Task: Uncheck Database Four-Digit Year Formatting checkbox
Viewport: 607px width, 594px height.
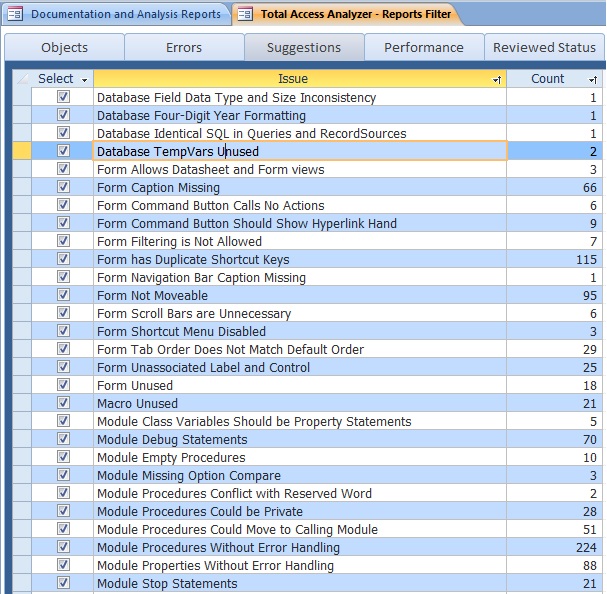Action: click(63, 115)
